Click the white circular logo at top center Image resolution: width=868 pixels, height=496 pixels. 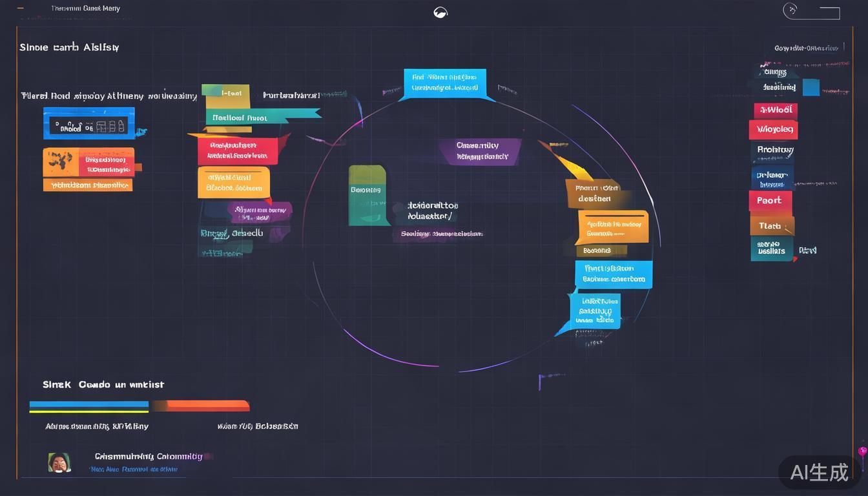click(x=440, y=12)
